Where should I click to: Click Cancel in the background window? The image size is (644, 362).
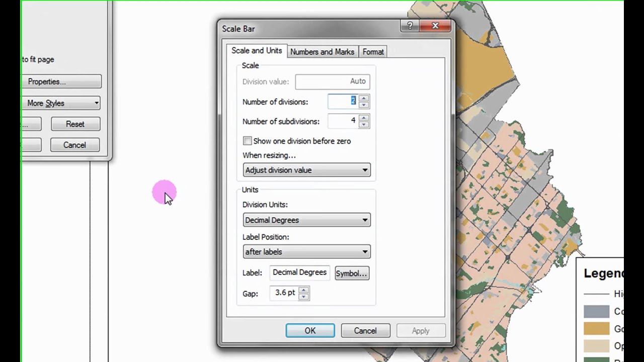pos(74,145)
